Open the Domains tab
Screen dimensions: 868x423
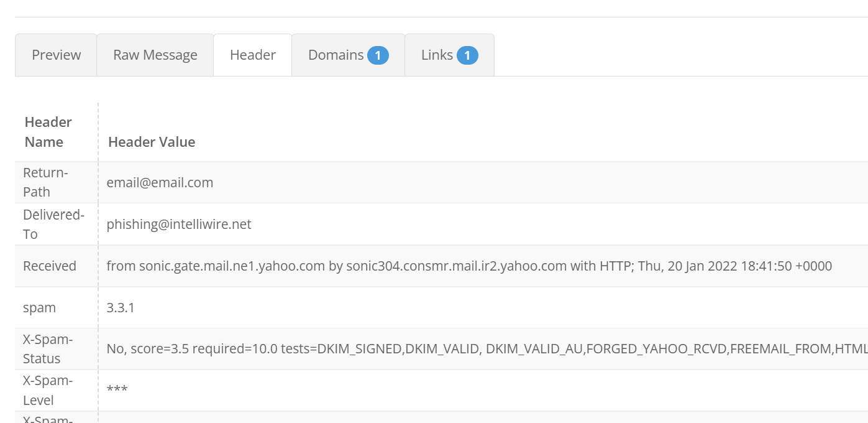point(336,55)
